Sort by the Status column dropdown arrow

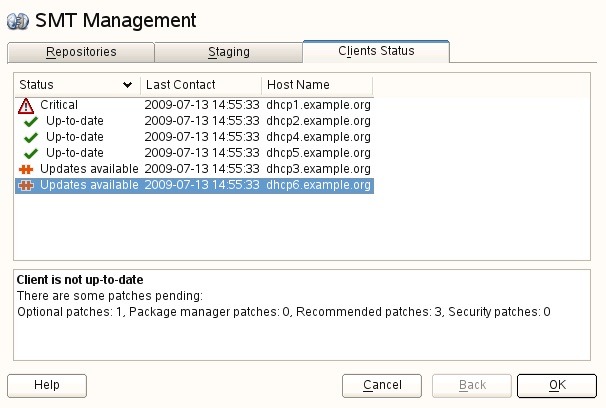127,85
